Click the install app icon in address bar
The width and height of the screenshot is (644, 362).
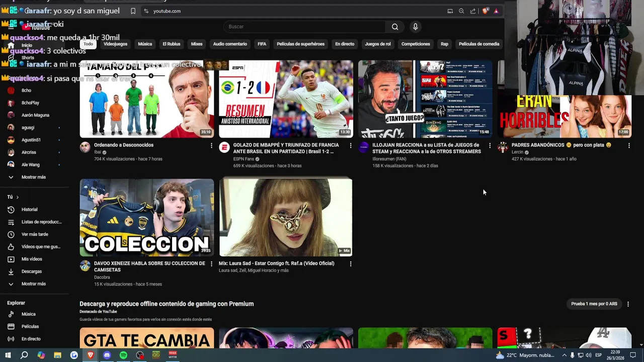tap(450, 11)
